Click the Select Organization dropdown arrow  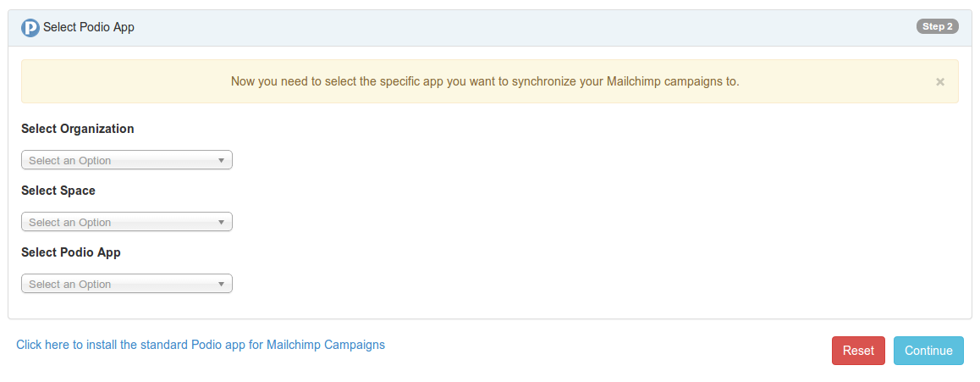coord(221,160)
